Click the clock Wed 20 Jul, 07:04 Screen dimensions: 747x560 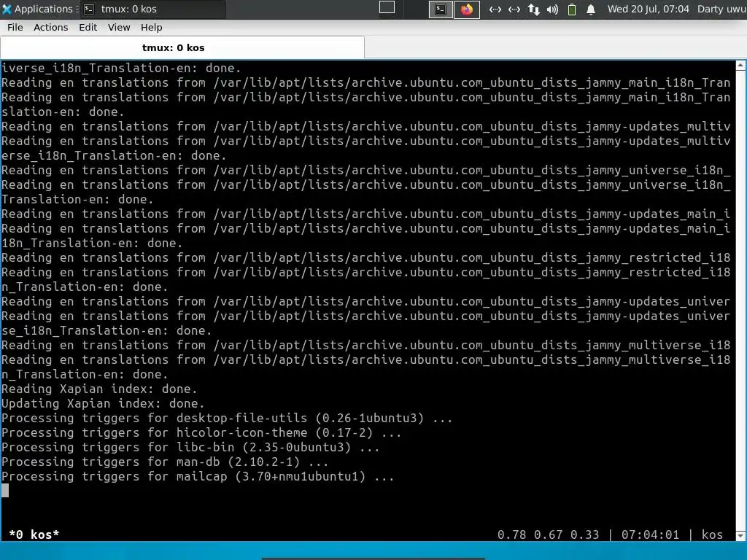click(x=648, y=9)
